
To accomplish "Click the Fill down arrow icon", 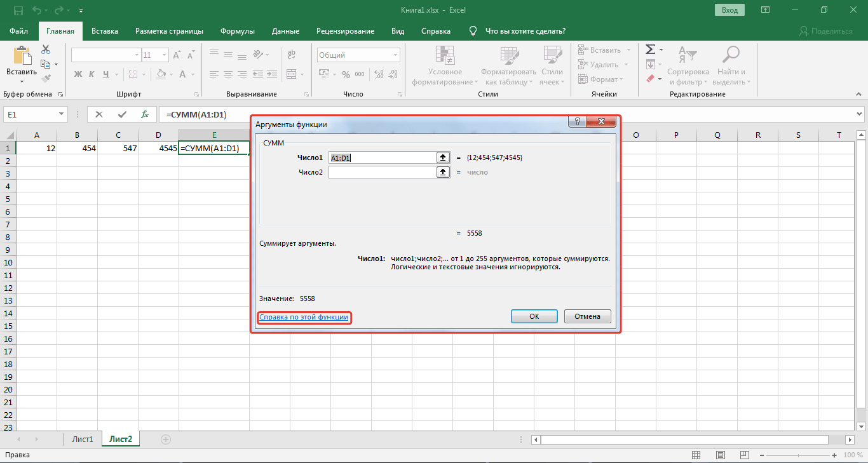I will (650, 64).
